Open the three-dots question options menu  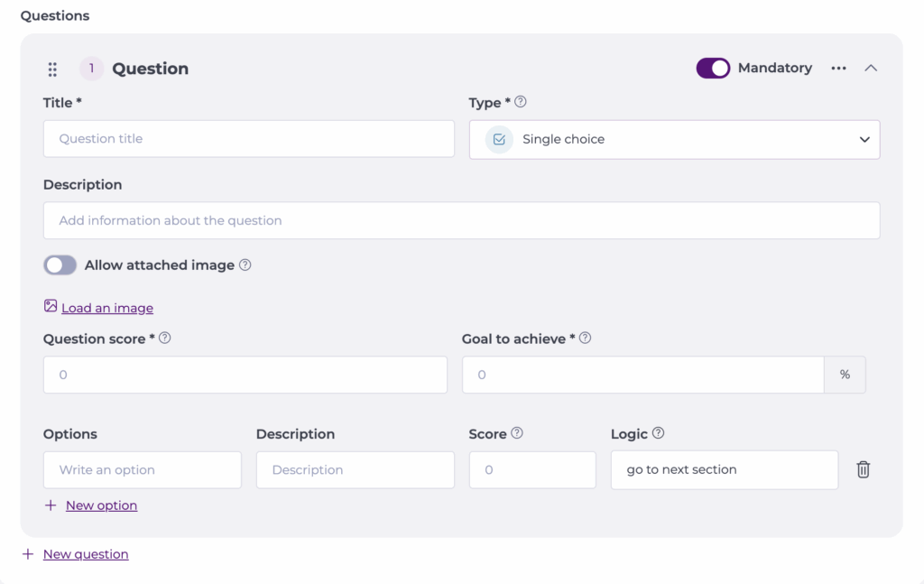coord(838,69)
